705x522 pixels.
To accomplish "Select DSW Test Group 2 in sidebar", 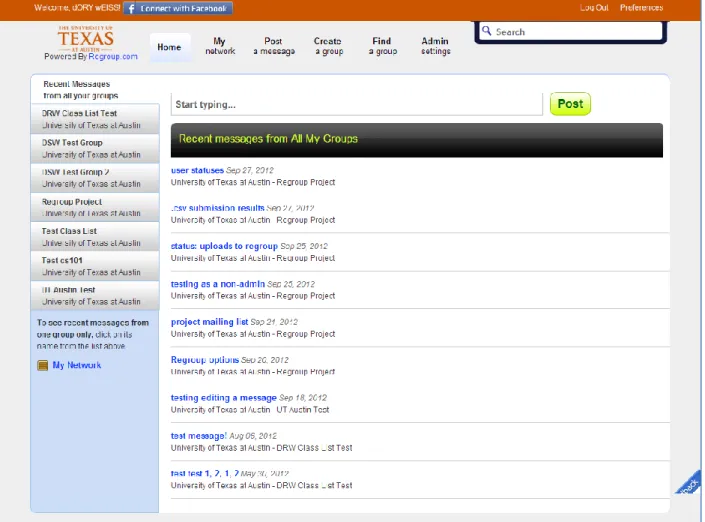I will click(95, 178).
